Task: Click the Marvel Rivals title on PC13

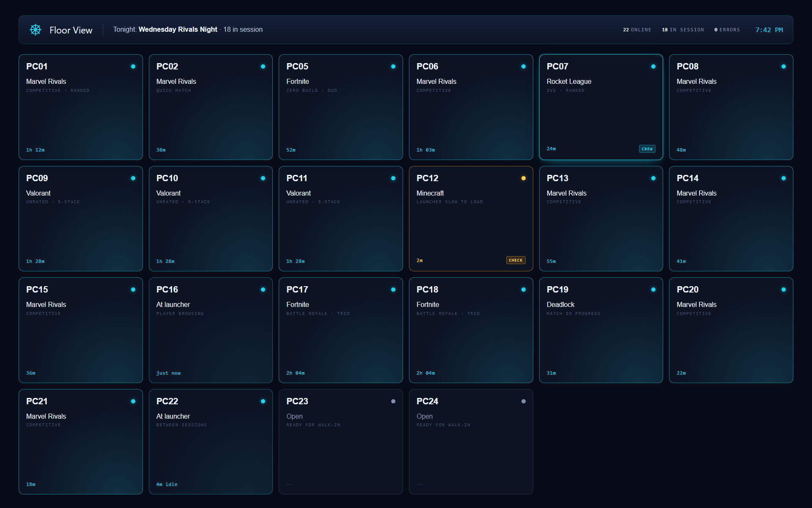Action: 566,193
